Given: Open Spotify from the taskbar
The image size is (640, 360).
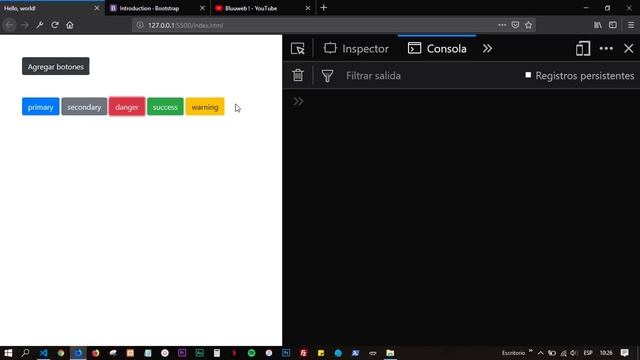Looking at the screenshot, I should tap(251, 353).
